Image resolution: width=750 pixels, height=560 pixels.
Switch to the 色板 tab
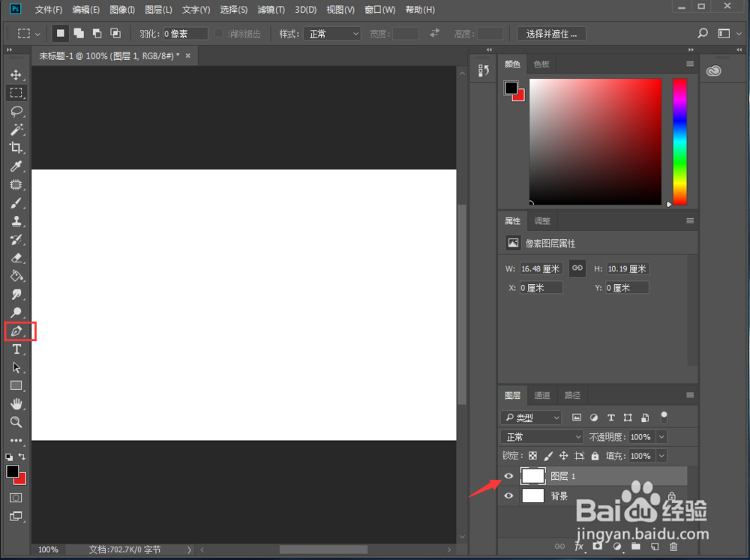coord(541,64)
